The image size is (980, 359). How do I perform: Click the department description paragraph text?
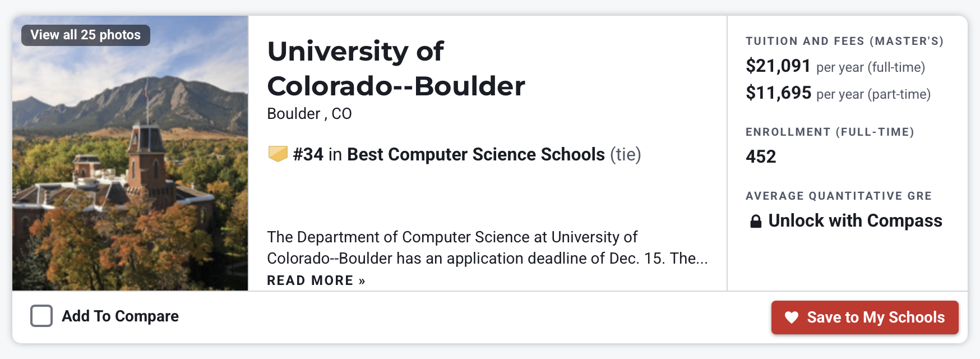coord(487,247)
